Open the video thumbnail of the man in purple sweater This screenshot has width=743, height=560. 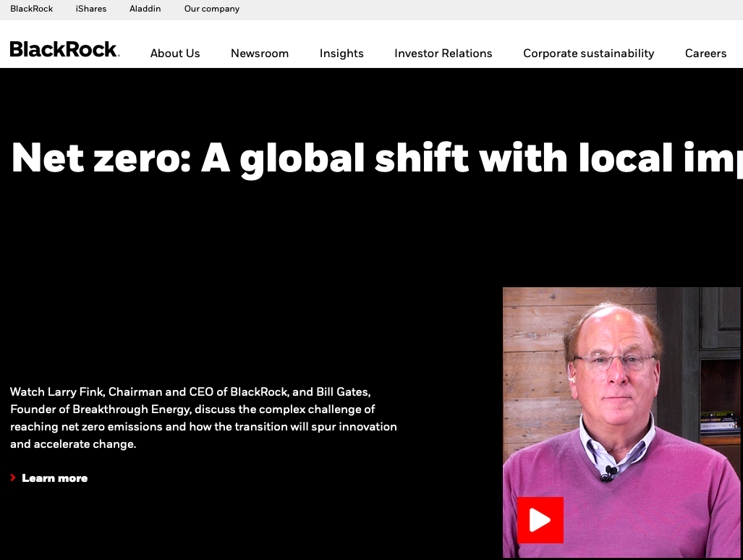click(622, 423)
